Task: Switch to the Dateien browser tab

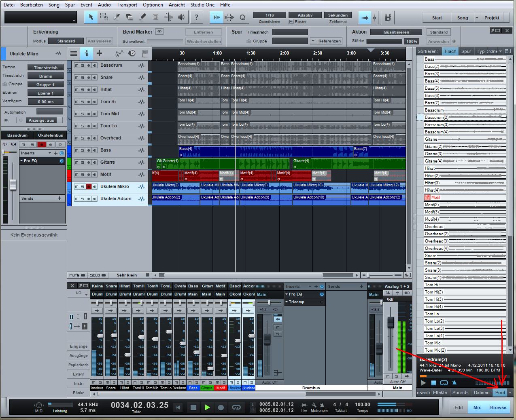Action: coord(482,393)
